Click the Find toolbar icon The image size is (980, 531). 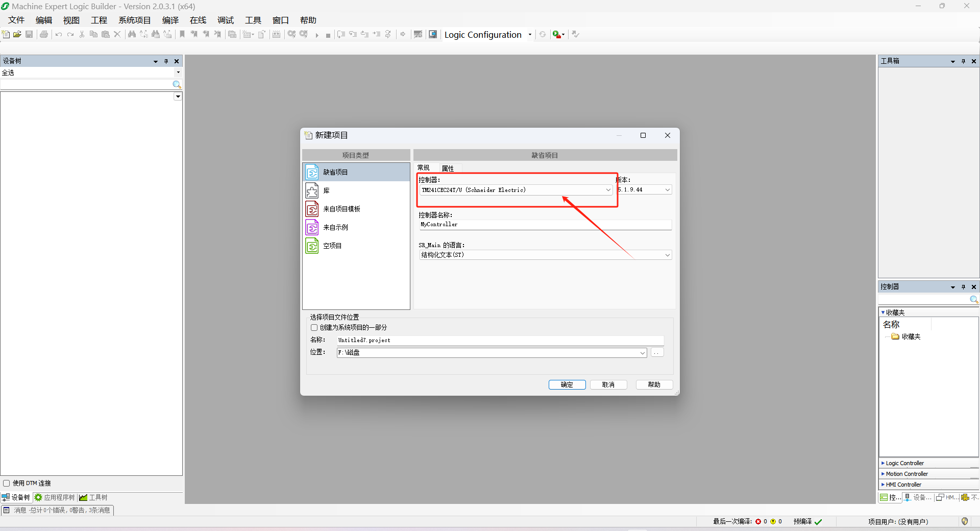[132, 34]
